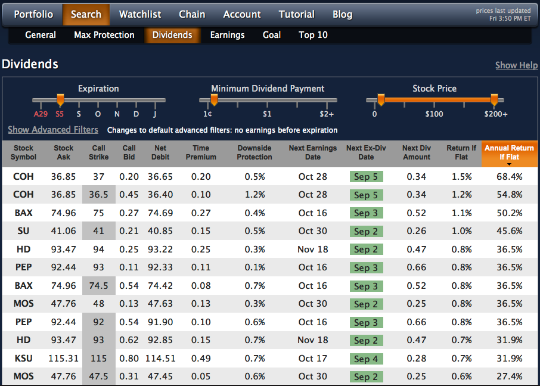Click the Stock Price upper slider handle
The image size is (540, 386).
494,100
